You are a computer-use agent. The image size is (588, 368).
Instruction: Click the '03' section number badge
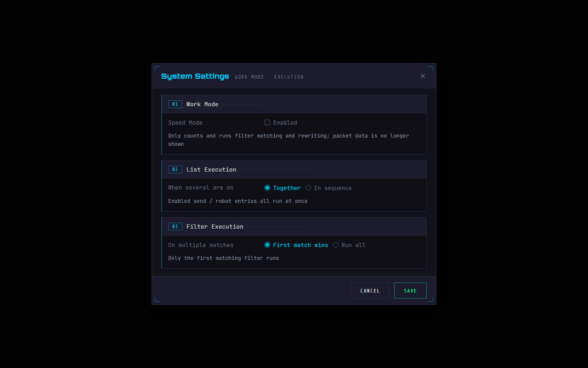point(175,227)
